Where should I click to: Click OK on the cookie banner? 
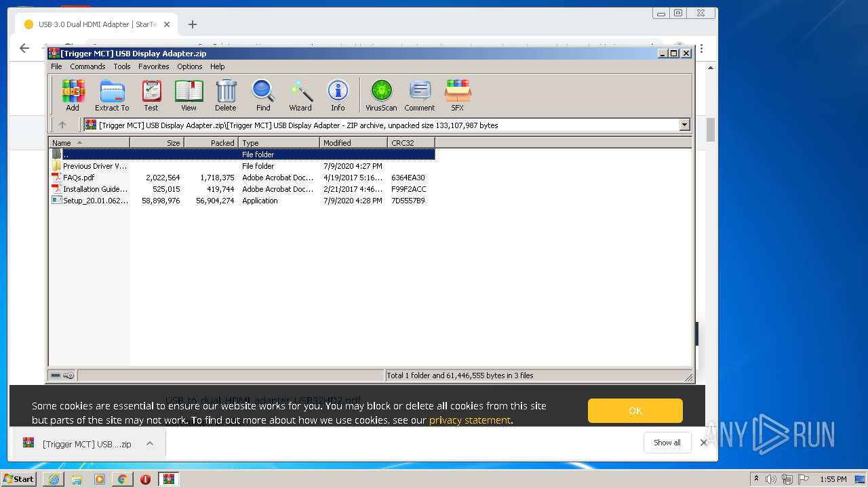point(635,411)
